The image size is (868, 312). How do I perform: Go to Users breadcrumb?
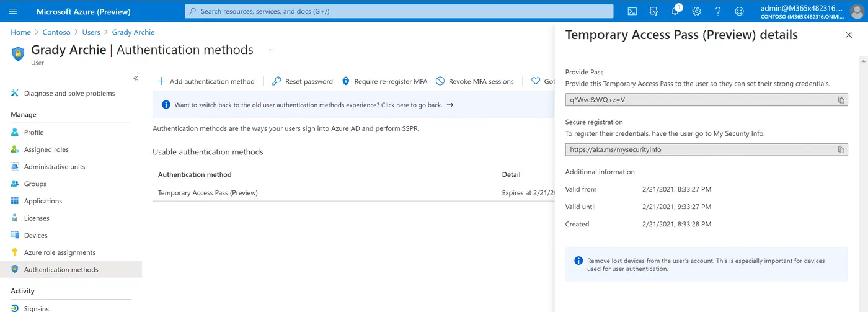91,32
